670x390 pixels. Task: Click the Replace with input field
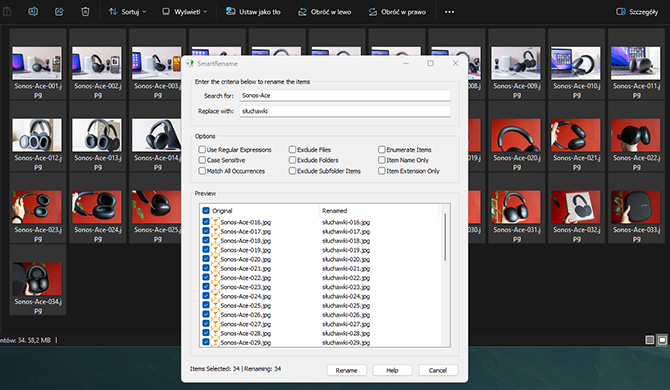click(x=345, y=111)
